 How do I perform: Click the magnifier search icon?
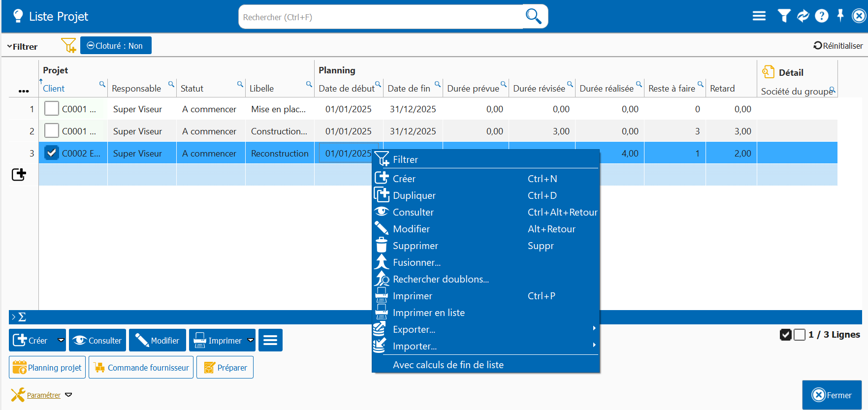534,17
